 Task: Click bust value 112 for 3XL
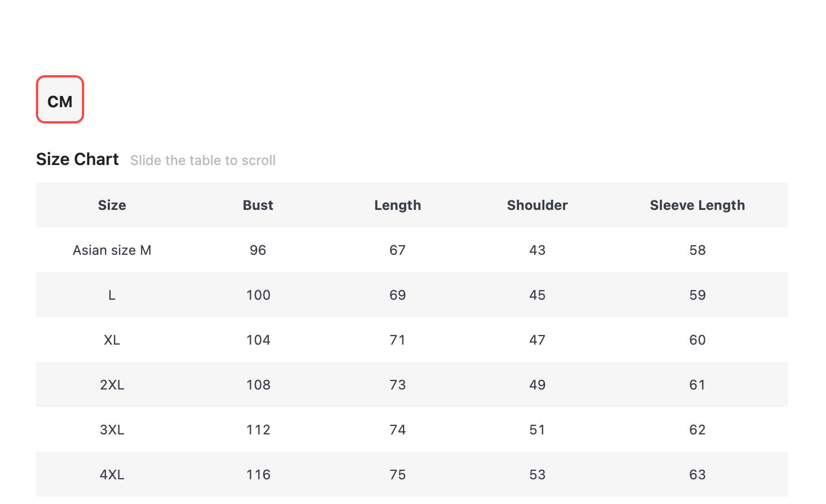pyautogui.click(x=258, y=430)
